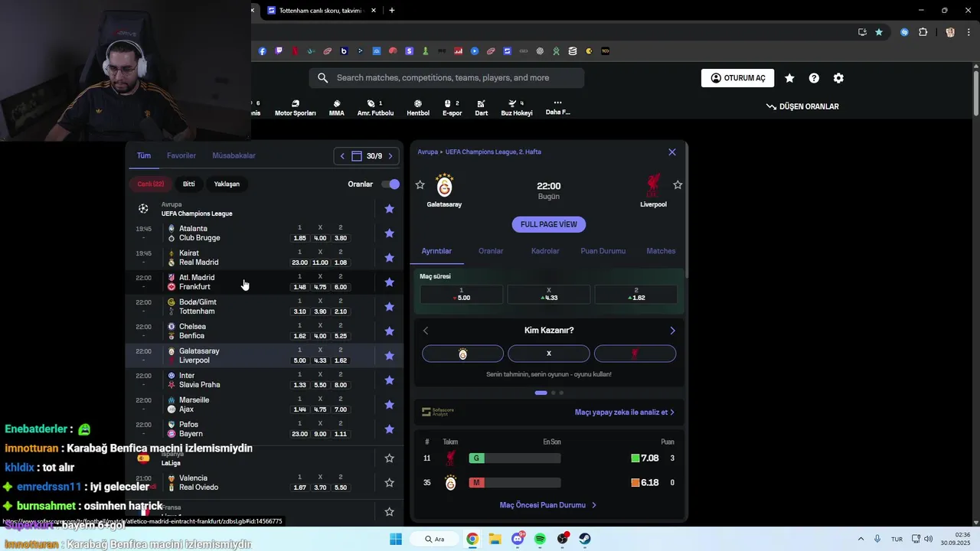Open the settings gear in the site header
The image size is (980, 551).
838,78
